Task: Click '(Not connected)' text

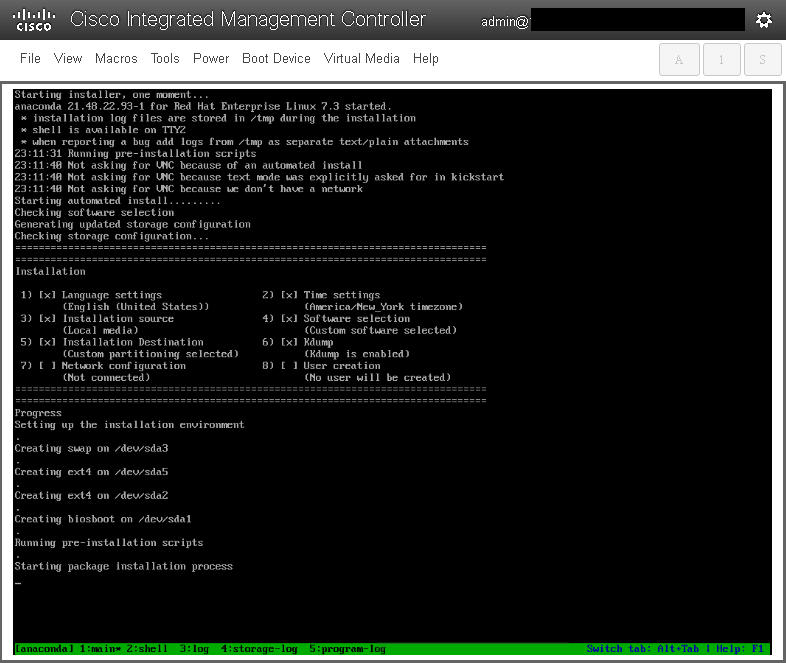Action: 106,377
